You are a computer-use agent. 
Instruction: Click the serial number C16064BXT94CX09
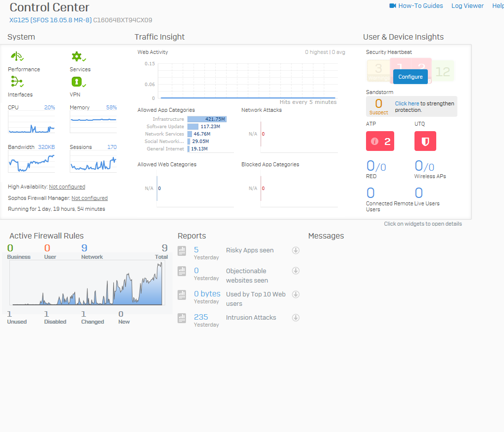coord(123,20)
